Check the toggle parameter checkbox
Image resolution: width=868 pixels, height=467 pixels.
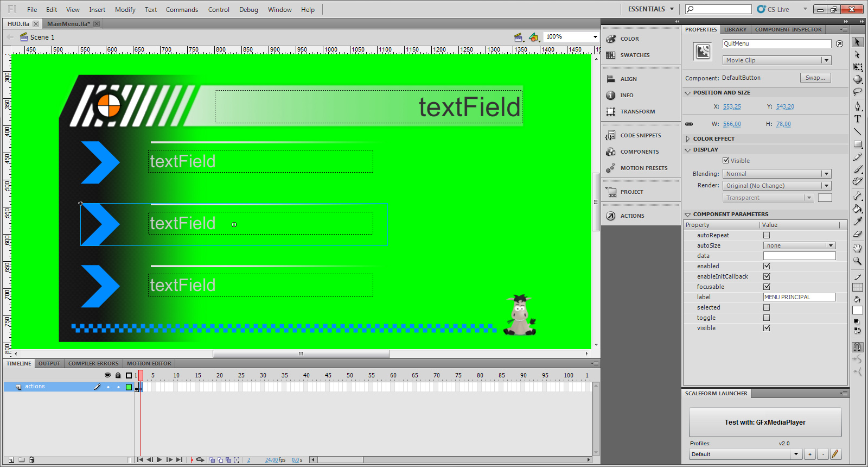click(x=767, y=318)
